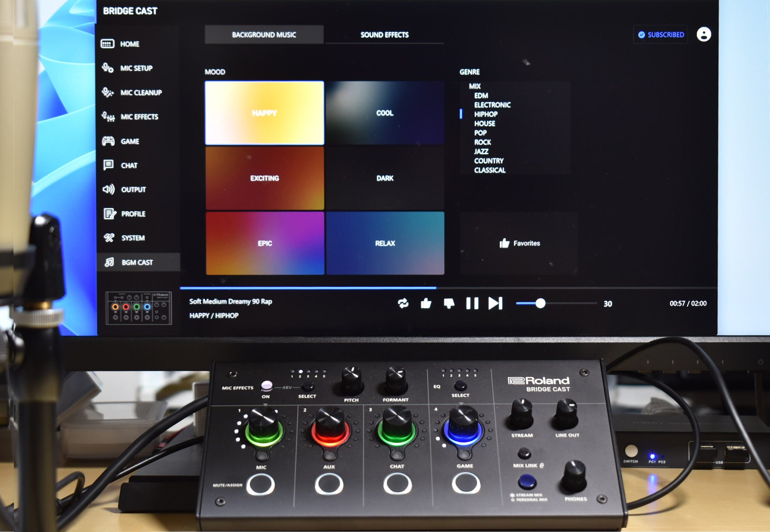Screen dimensions: 770x532
Task: Click the MIC CLEANUP icon in the sidebar
Action: (108, 92)
